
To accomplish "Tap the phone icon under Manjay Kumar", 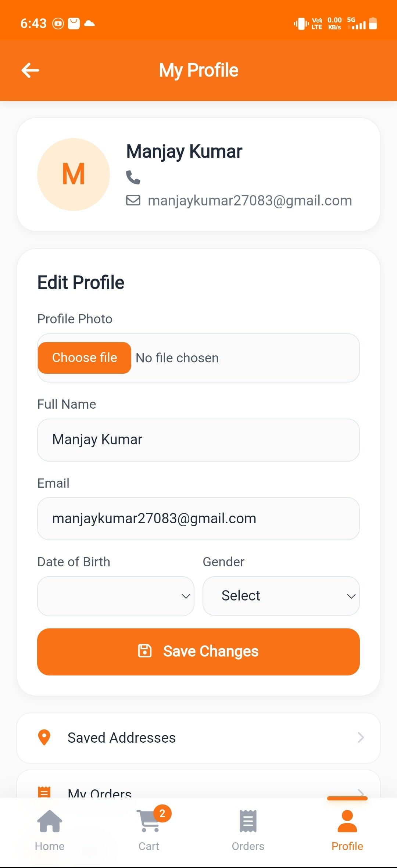I will [x=133, y=177].
